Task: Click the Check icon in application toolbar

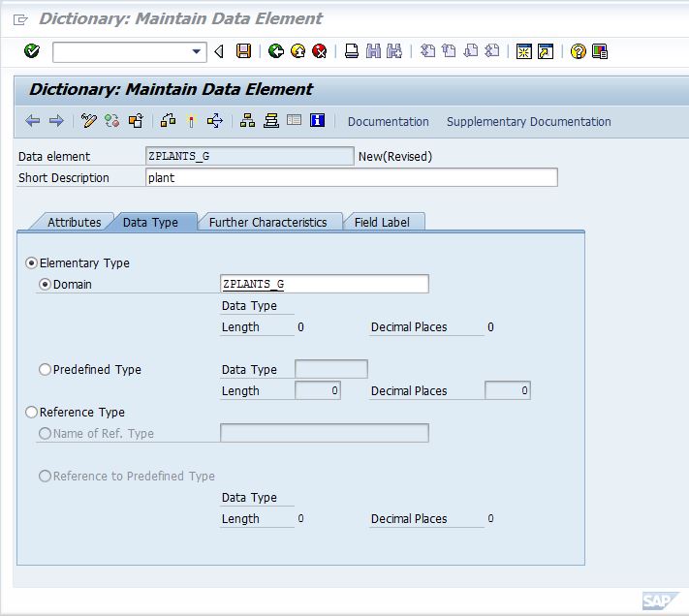Action: (168, 121)
